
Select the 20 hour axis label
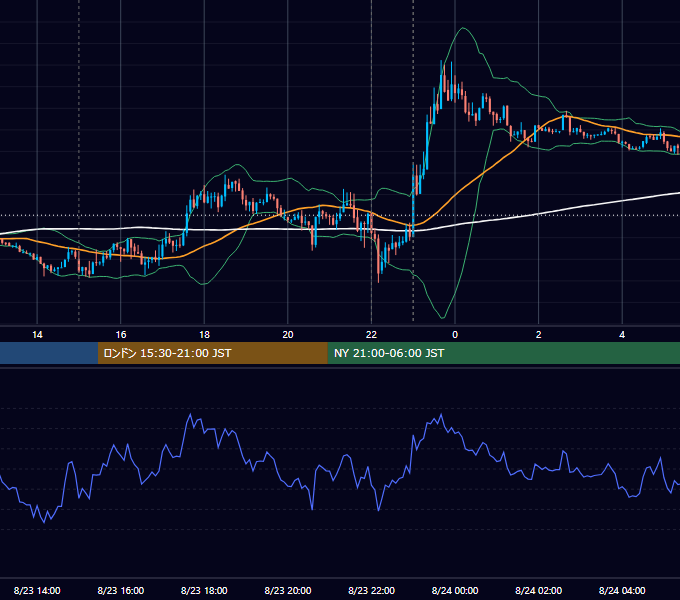(x=288, y=335)
